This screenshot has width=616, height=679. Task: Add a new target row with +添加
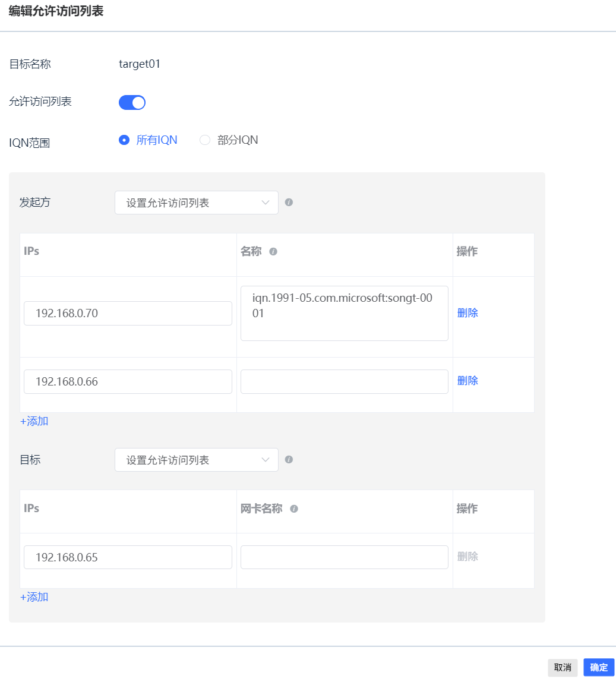point(34,597)
